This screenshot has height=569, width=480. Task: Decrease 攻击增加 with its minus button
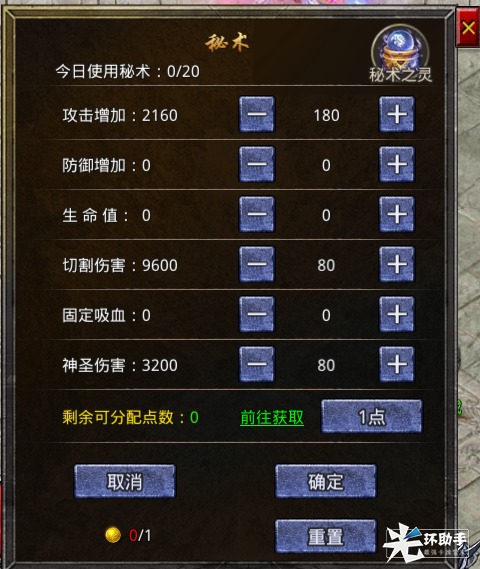pos(257,114)
